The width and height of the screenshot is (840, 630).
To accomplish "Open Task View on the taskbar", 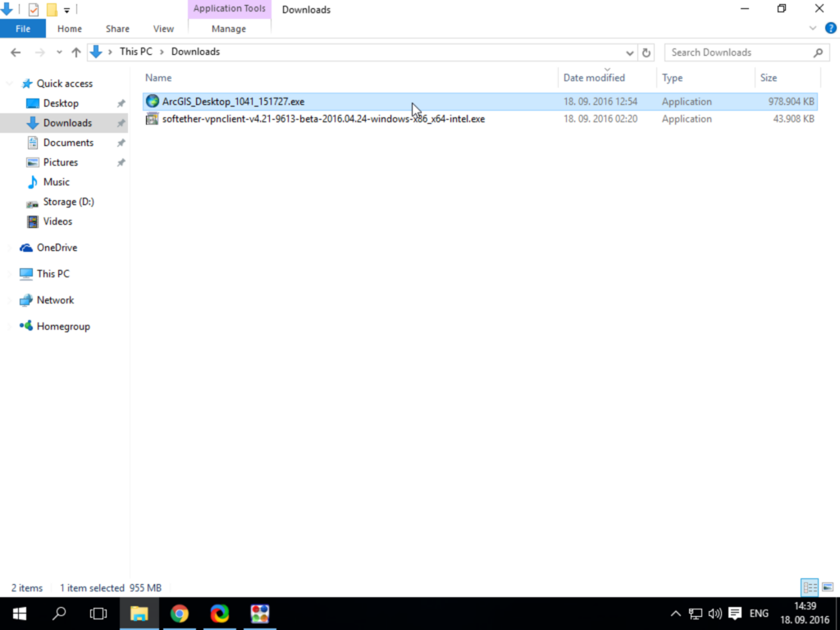I will tap(98, 614).
